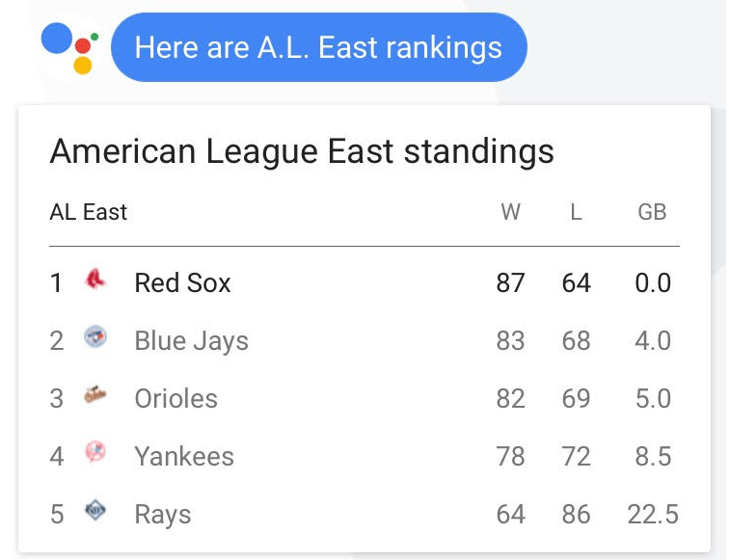Select the Yankees team name

[184, 456]
